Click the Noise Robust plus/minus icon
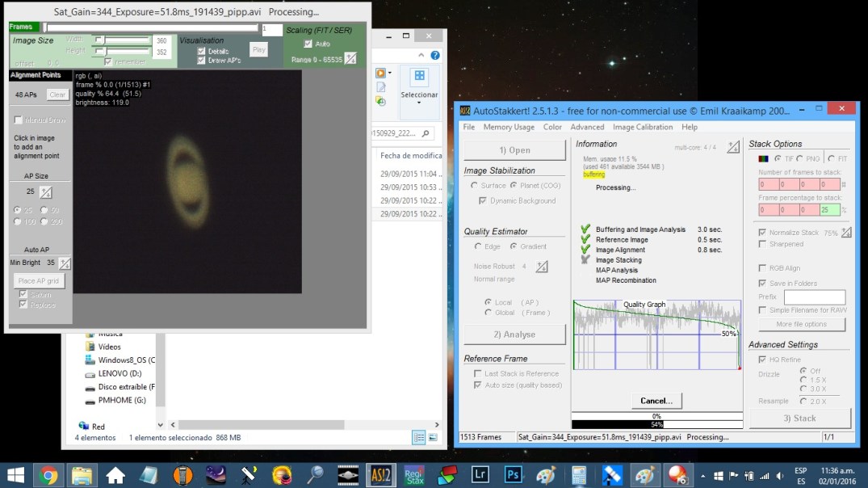This screenshot has width=868, height=488. 542,267
